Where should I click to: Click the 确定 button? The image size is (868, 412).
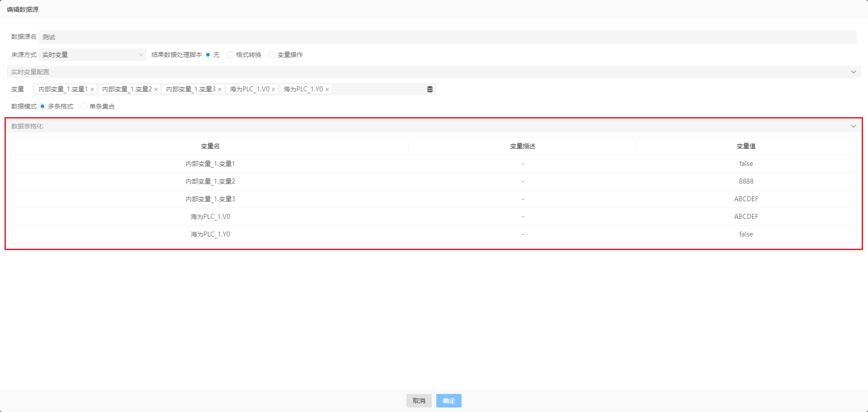coord(449,401)
